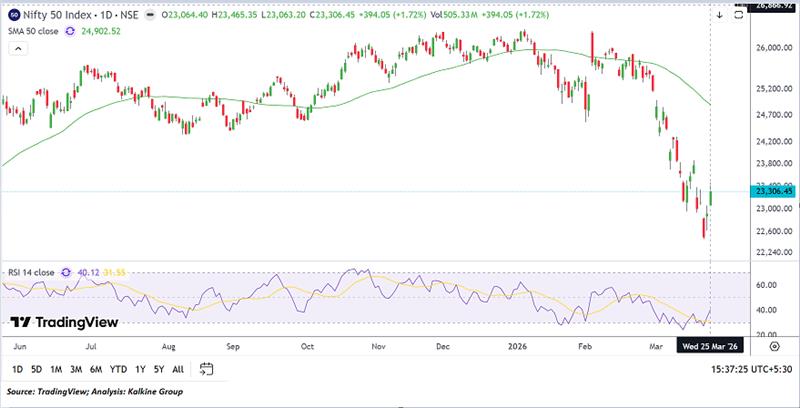Switch to the 6M time range
Screen dimensions: 800x408
tap(96, 369)
